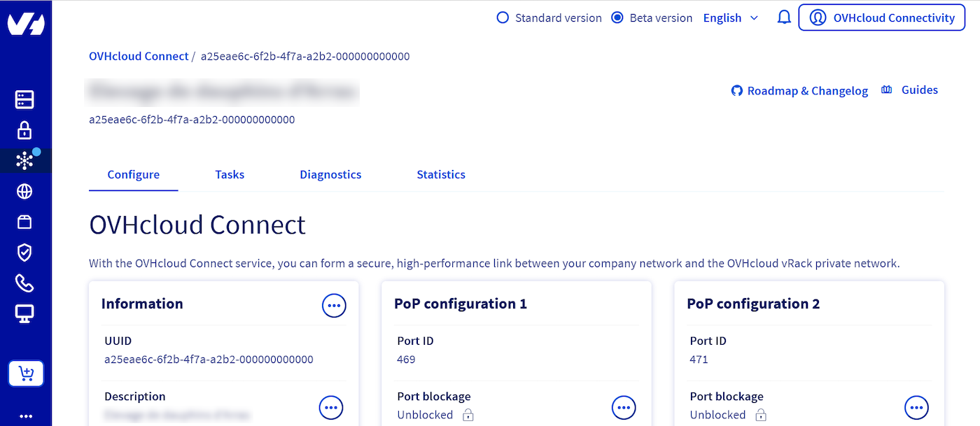Open the padlock sidebar icon

[x=24, y=130]
